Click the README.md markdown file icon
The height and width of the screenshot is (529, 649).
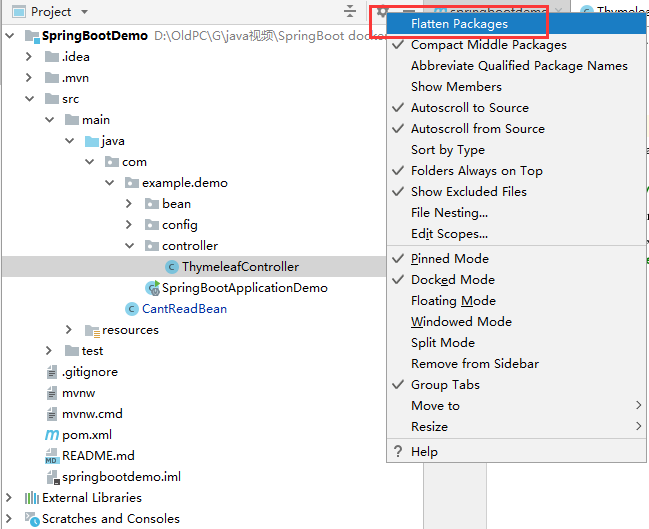[52, 456]
